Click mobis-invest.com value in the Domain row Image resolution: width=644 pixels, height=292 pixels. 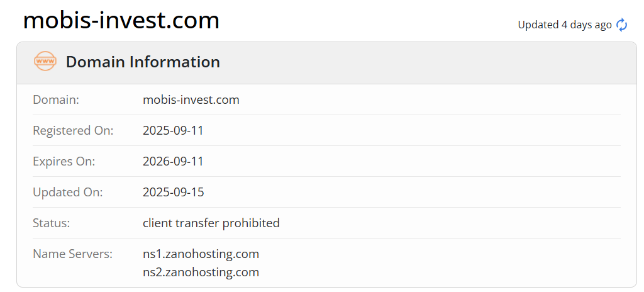[191, 99]
